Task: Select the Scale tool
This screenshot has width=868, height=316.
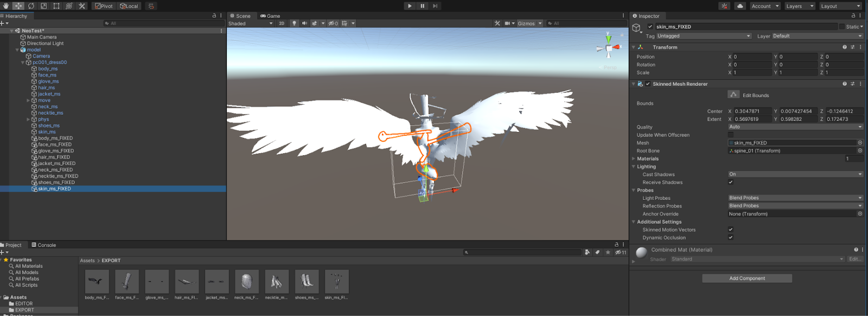Action: click(43, 6)
